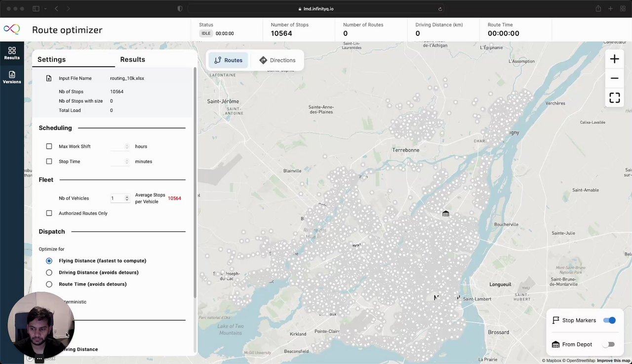Click the Terrebonne label on the map

(x=406, y=150)
